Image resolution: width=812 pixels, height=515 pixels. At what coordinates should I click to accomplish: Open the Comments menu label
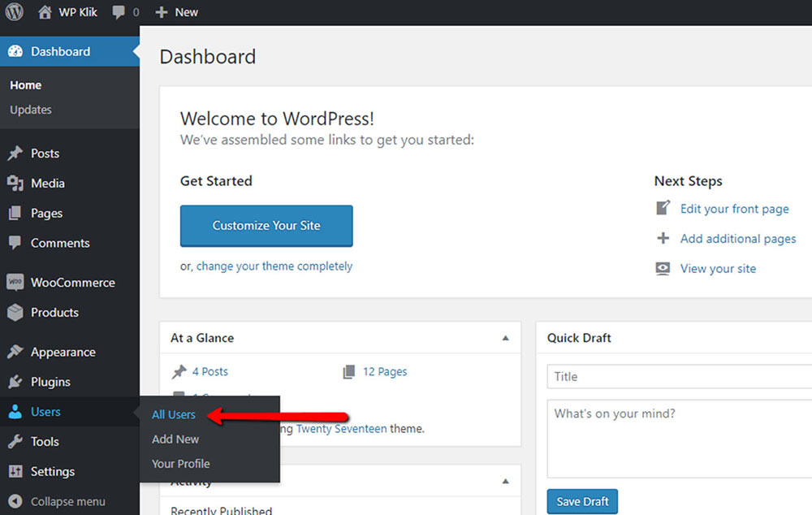coord(60,243)
